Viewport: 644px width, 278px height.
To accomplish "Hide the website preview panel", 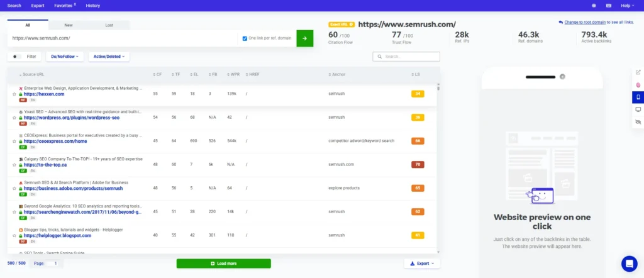I will (638, 123).
